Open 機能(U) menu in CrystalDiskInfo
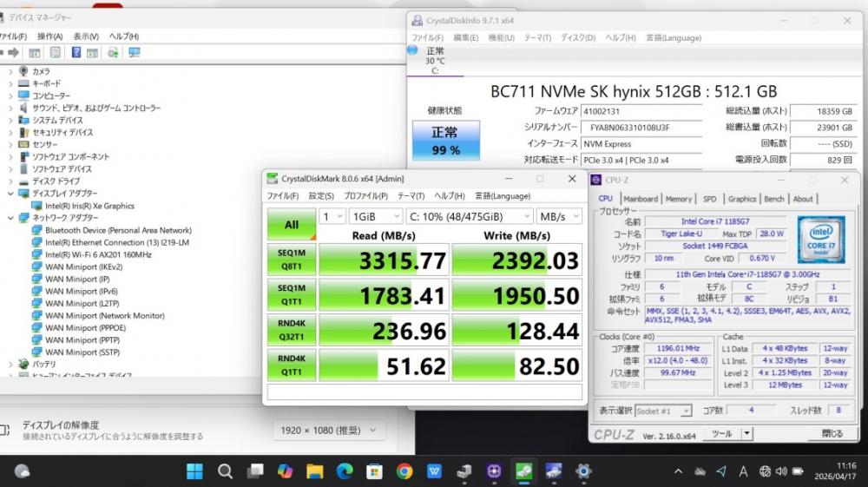 click(x=501, y=37)
